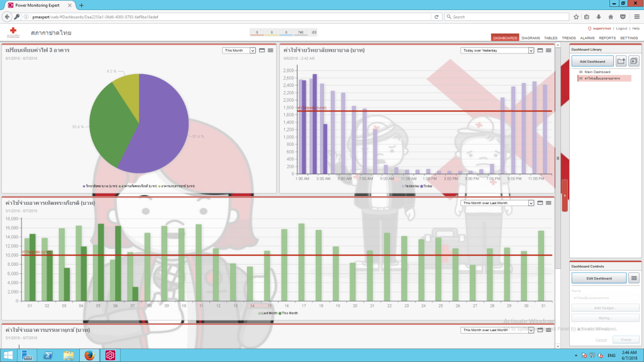This screenshot has width=644, height=362.
Task: Open the Today over Yesterday dropdown
Action: coord(497,50)
